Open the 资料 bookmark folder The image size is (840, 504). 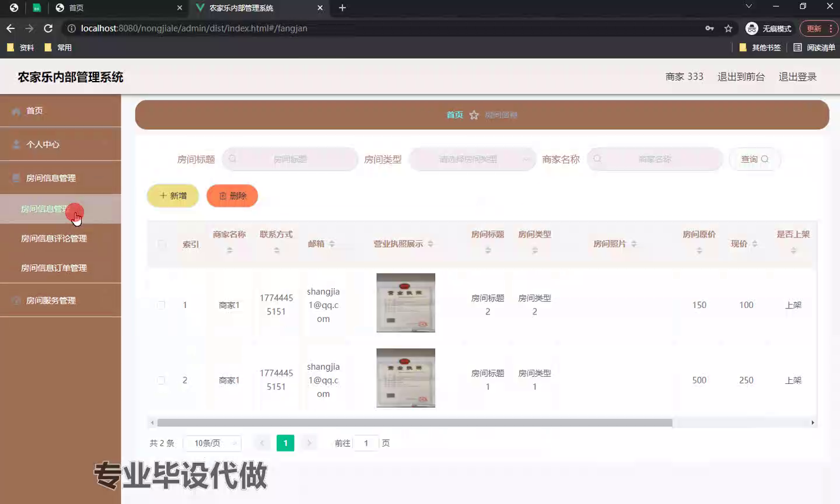20,47
